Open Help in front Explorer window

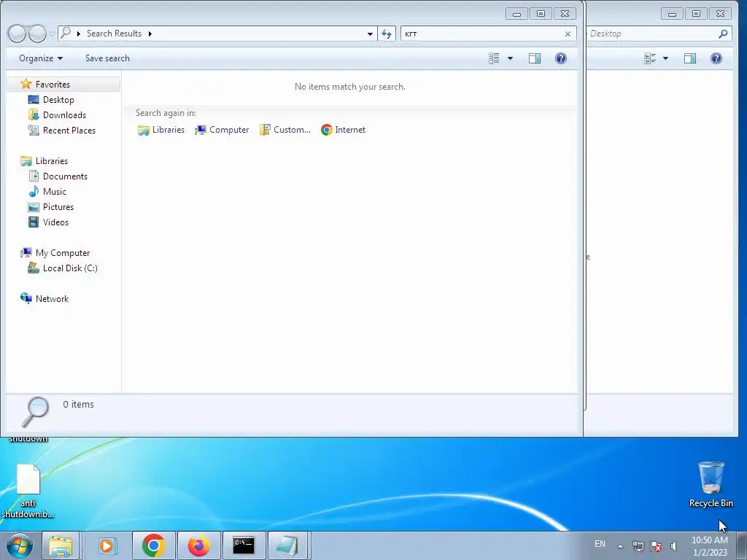[x=561, y=58]
